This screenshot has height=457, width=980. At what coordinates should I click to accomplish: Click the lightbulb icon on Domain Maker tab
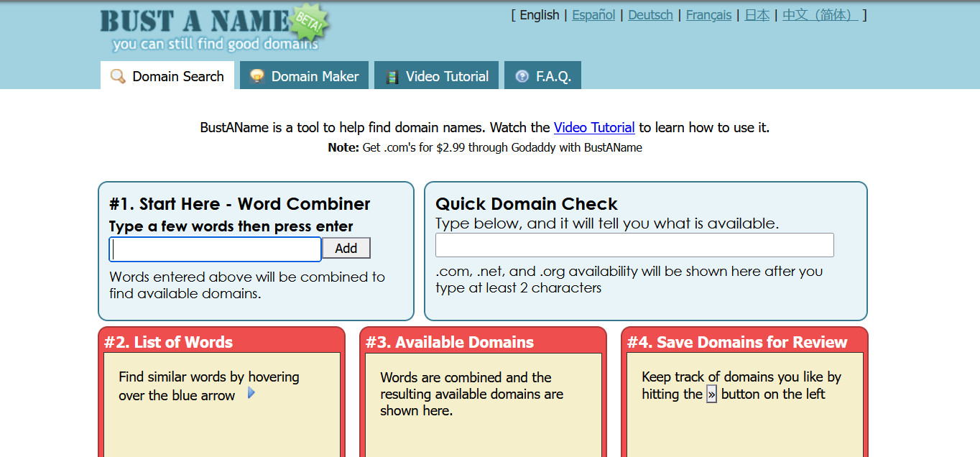tap(256, 76)
